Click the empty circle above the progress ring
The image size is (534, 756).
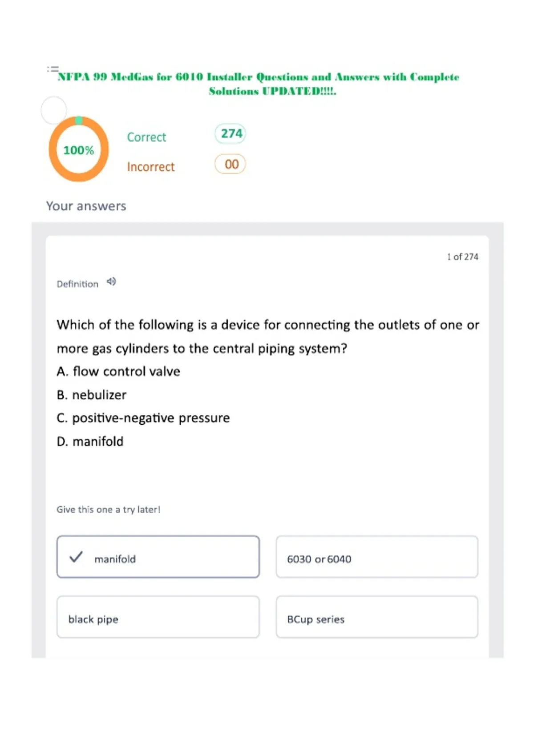click(54, 110)
